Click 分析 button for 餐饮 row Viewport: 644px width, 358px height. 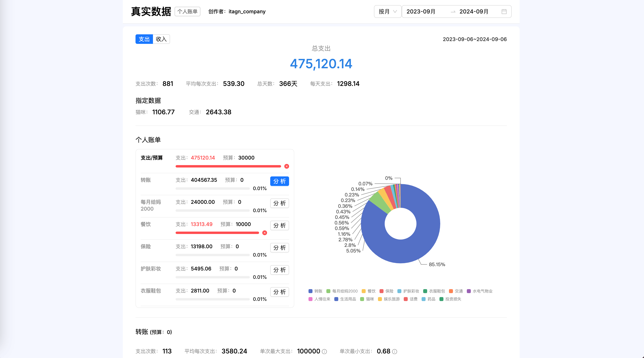pyautogui.click(x=280, y=225)
